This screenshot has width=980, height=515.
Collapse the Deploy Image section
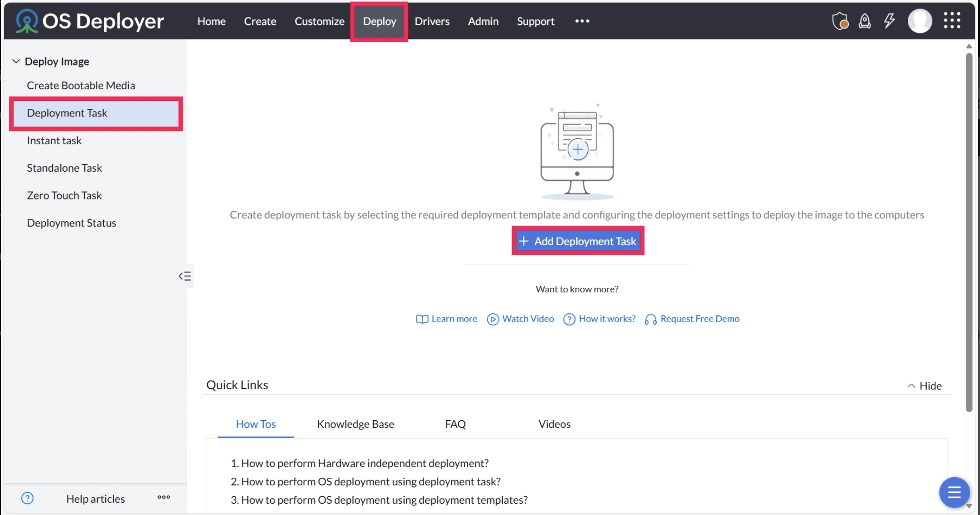[16, 61]
